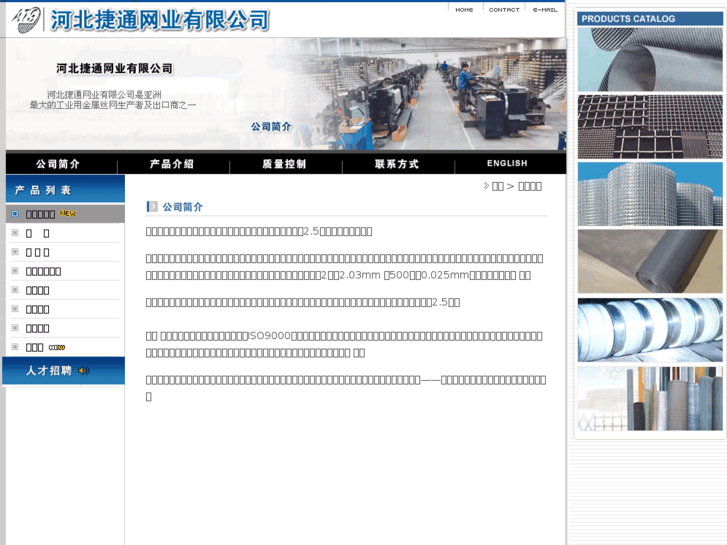
Task: Click the 产品列表 sidebar header
Action: tap(65, 189)
